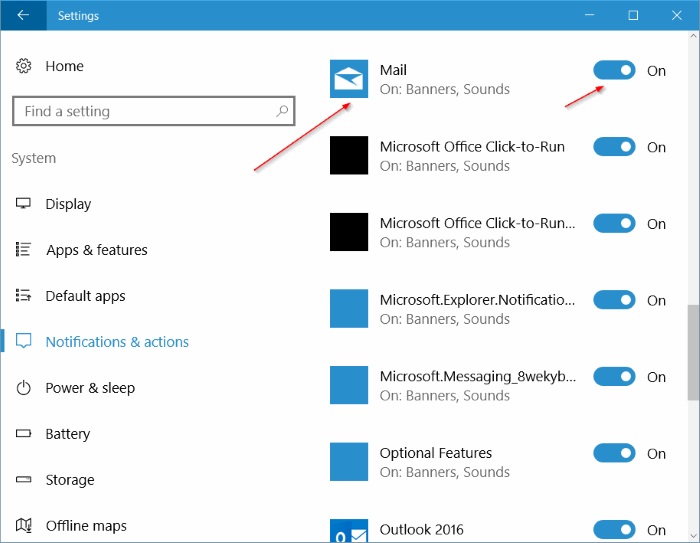Open Optional Features notification options

click(445, 462)
